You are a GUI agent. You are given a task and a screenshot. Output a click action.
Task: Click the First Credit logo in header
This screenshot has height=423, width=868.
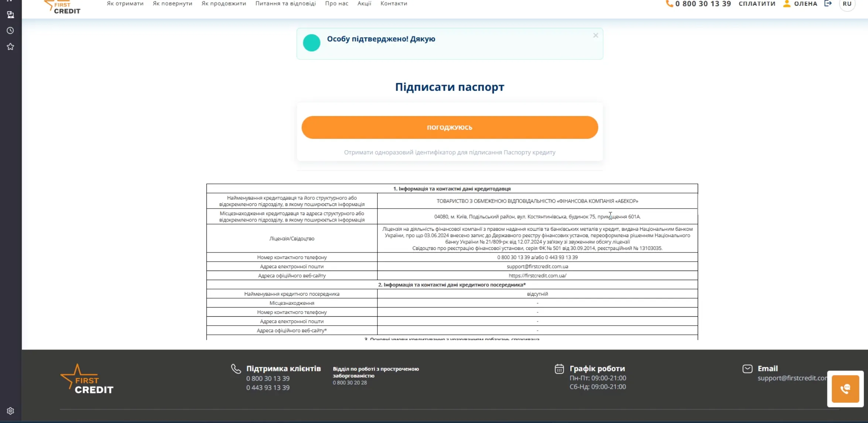coord(62,7)
